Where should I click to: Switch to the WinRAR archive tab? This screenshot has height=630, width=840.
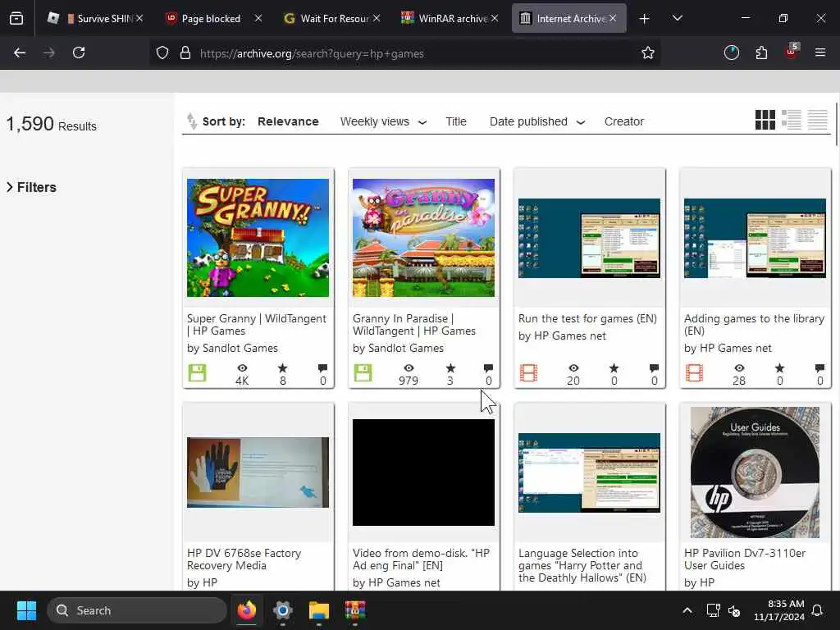click(x=448, y=19)
